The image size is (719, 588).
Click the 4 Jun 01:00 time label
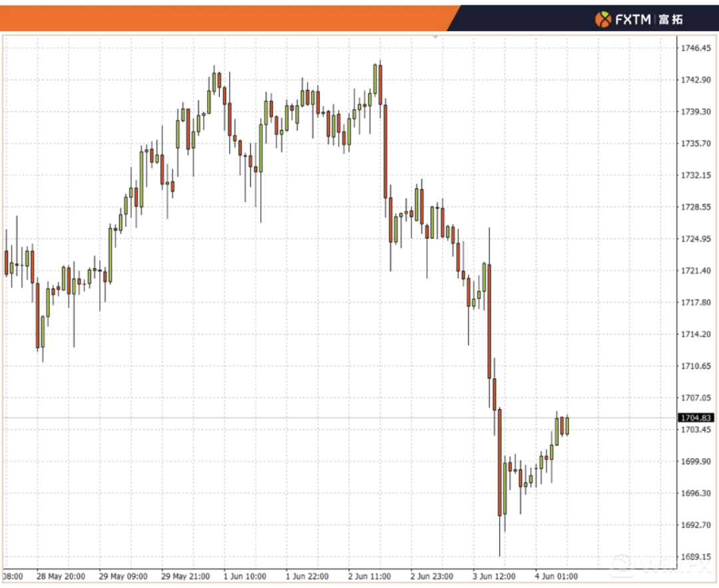(x=557, y=576)
